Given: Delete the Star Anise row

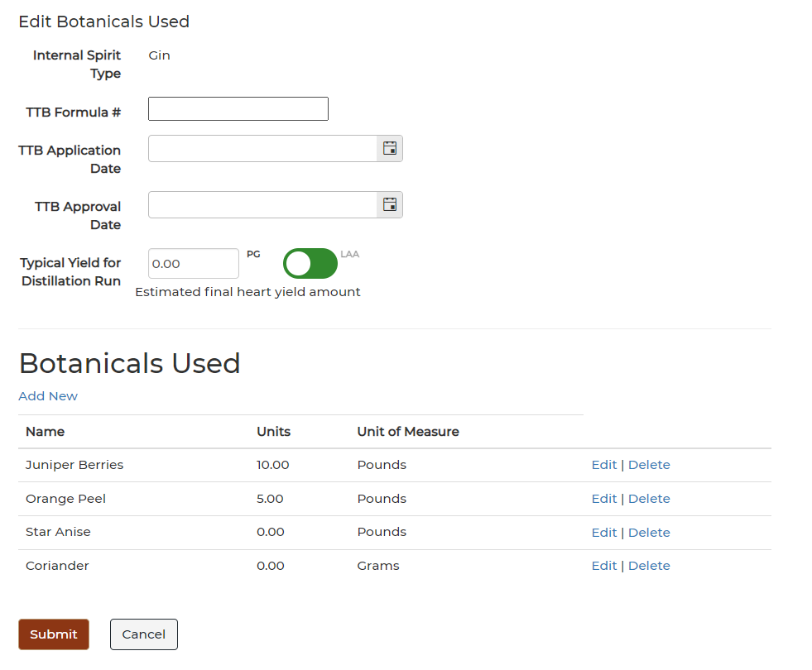Looking at the screenshot, I should [x=649, y=533].
